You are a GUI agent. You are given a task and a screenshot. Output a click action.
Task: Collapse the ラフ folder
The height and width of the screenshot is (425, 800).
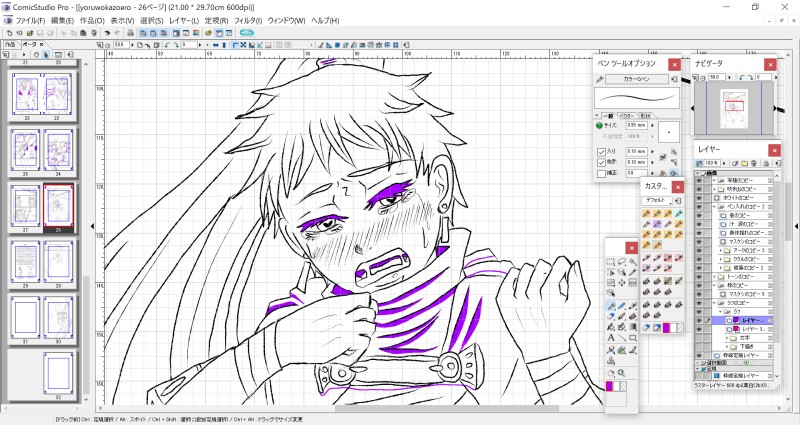pyautogui.click(x=720, y=311)
